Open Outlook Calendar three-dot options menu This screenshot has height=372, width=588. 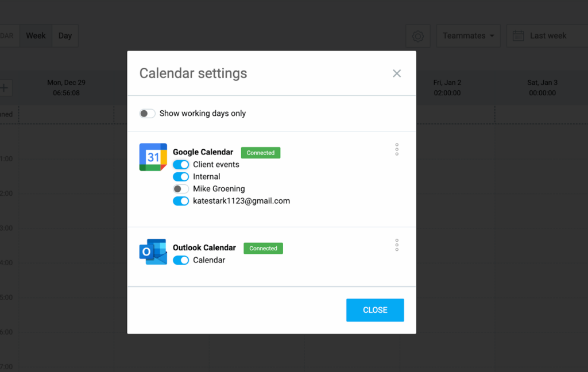click(397, 245)
